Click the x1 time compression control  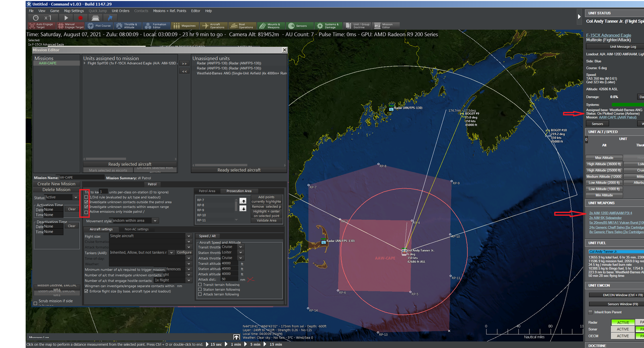point(48,18)
